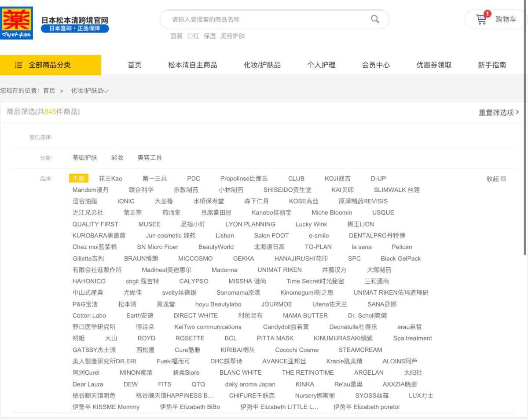Select brand DHC蝶翠诗
The image size is (528, 420).
click(226, 361)
